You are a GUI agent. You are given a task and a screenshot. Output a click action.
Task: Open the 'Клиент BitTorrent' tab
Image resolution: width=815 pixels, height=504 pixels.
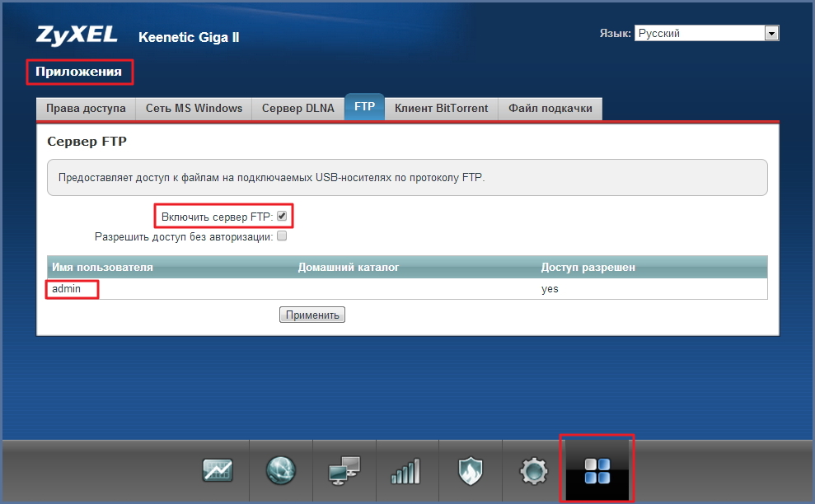(x=441, y=108)
